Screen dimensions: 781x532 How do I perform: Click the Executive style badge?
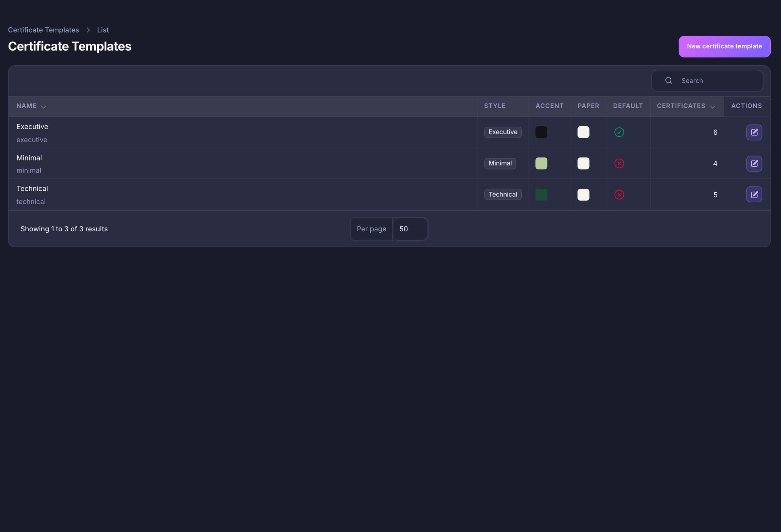point(503,132)
